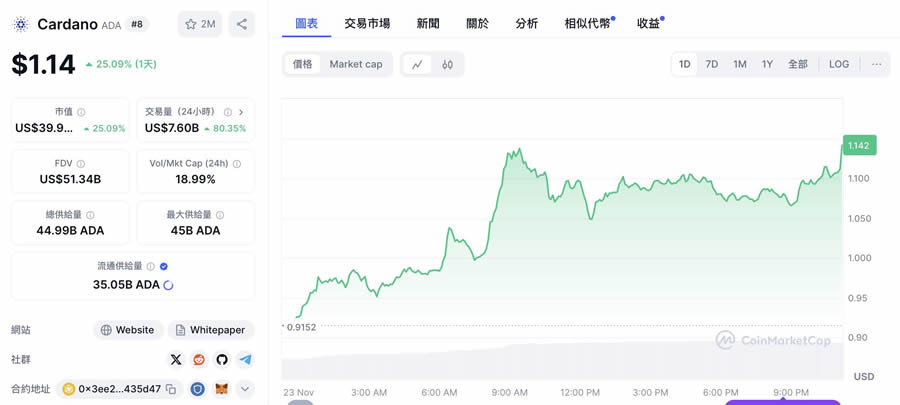Open the GitHub repository icon

[222, 359]
